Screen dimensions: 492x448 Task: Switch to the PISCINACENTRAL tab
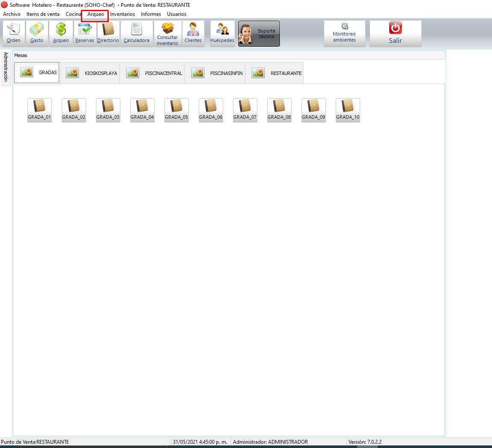[x=152, y=73]
